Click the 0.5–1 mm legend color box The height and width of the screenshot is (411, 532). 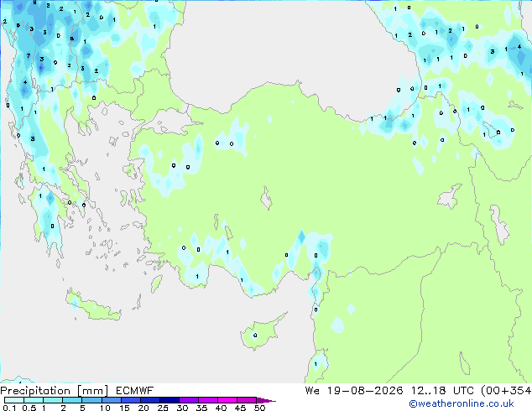(34, 400)
